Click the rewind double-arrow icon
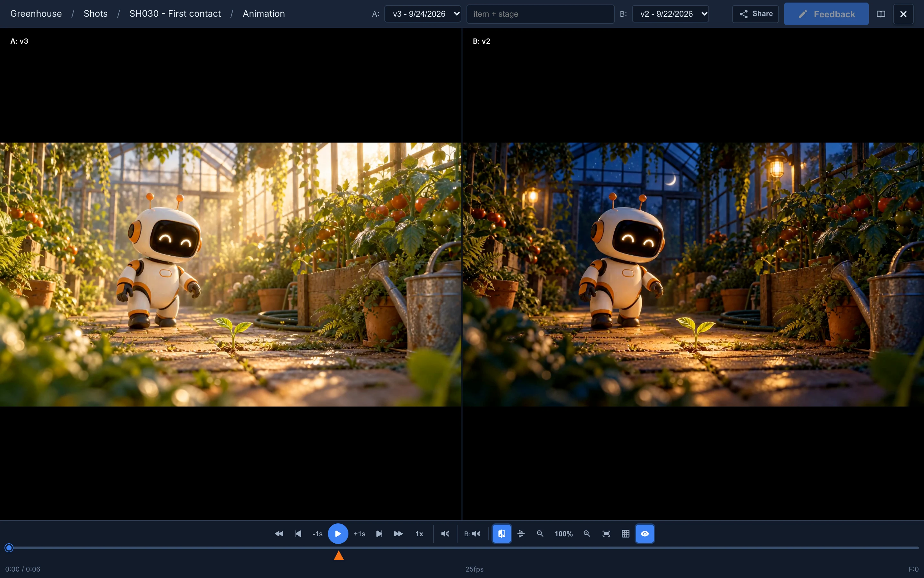 [x=279, y=534]
